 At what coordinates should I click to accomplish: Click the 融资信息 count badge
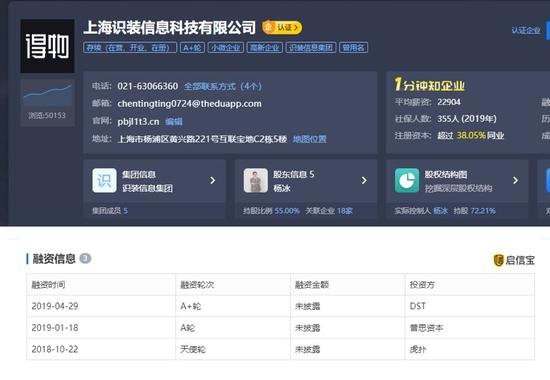pos(85,258)
